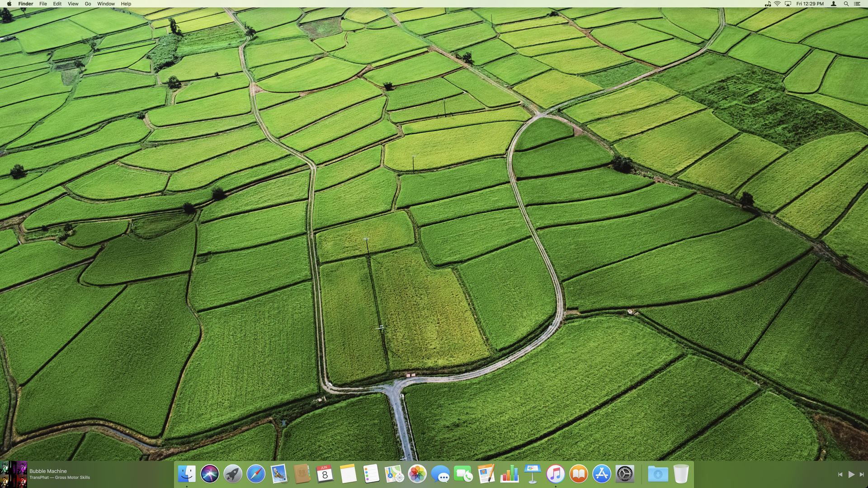Open Siri from the Dock
The width and height of the screenshot is (868, 488).
210,474
